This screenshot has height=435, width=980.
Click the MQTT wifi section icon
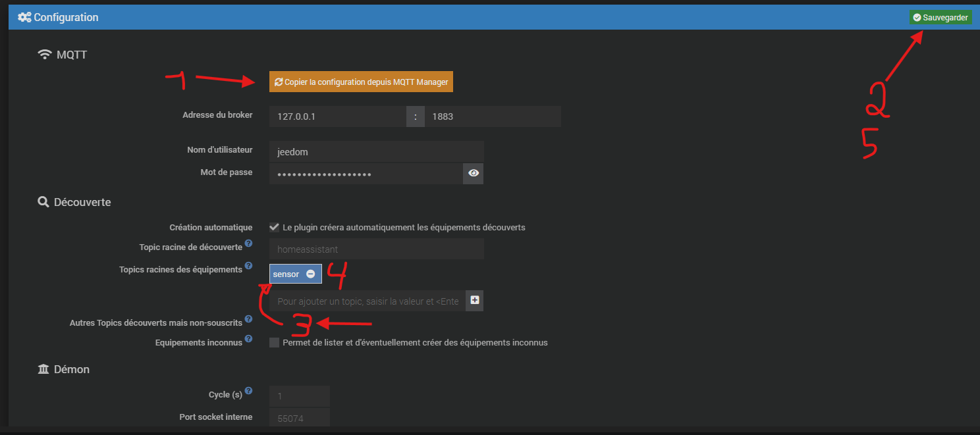[x=45, y=55]
